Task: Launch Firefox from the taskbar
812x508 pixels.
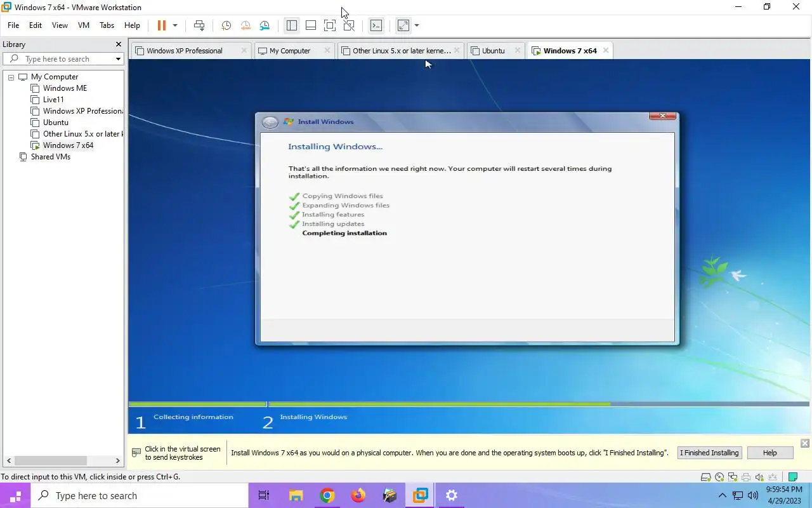Action: 358,496
